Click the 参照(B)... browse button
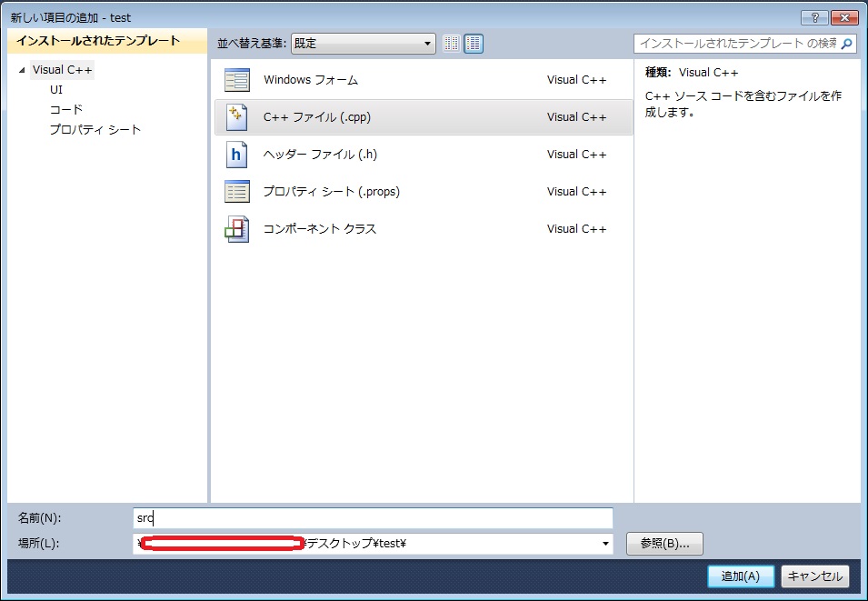 click(x=664, y=544)
